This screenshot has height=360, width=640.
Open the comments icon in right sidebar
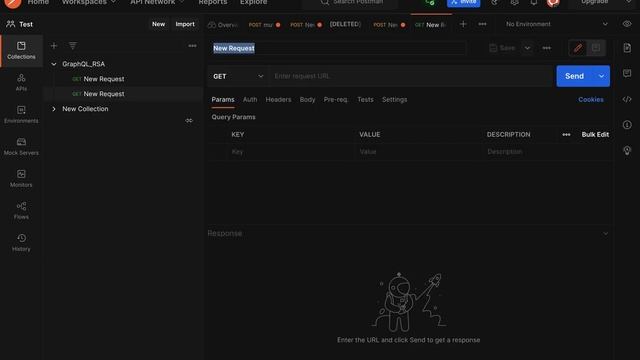[627, 73]
